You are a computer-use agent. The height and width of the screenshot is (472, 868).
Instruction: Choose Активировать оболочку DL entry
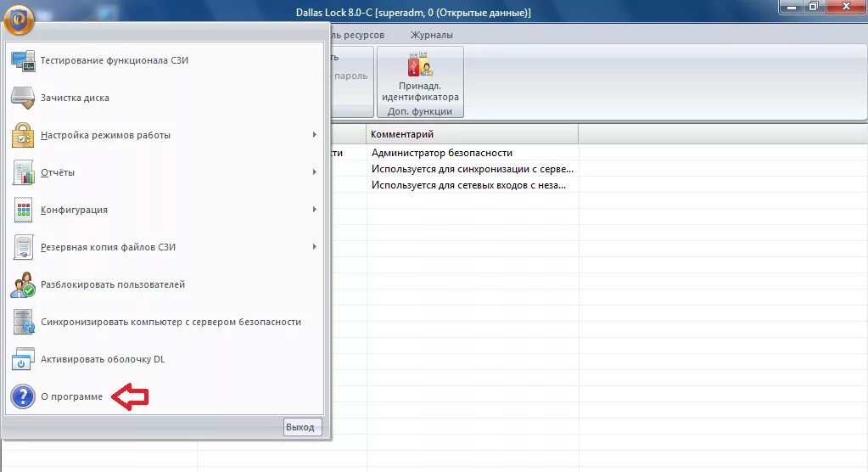coord(165,359)
